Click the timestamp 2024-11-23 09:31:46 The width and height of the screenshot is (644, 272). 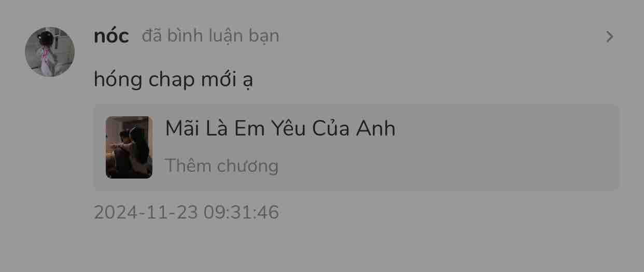point(186,212)
